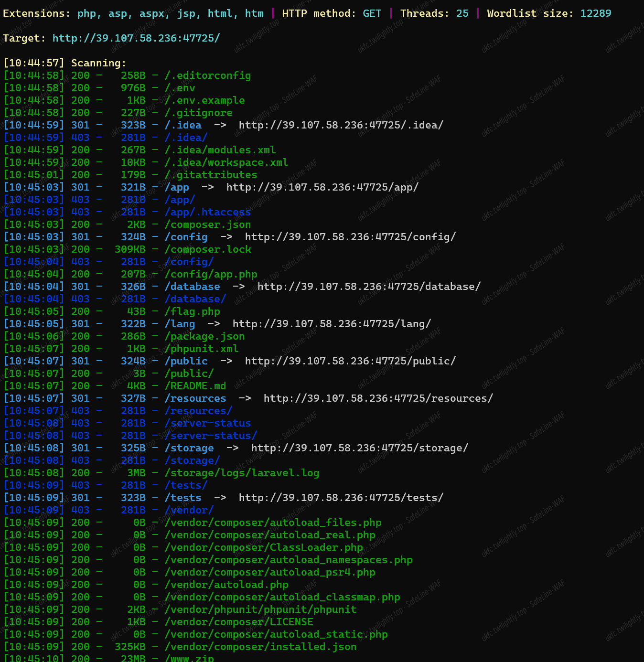Open the redirect link ending in /app/
Image resolution: width=644 pixels, height=662 pixels.
pyautogui.click(x=322, y=187)
